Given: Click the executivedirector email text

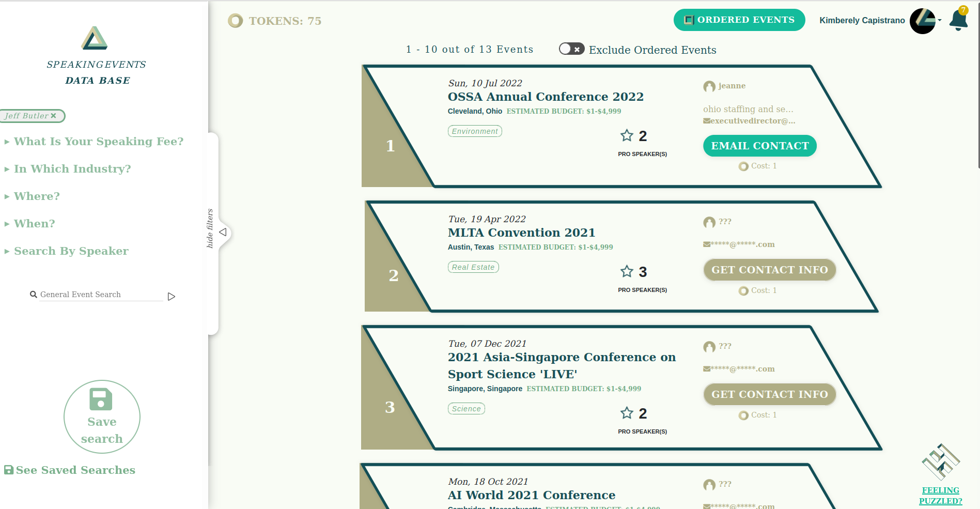Looking at the screenshot, I should 753,121.
